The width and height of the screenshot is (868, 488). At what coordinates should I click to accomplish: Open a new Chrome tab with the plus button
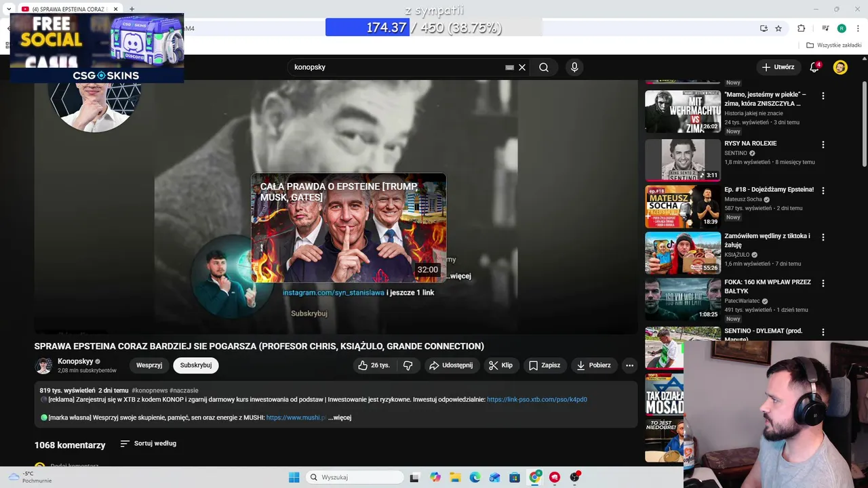tap(132, 9)
